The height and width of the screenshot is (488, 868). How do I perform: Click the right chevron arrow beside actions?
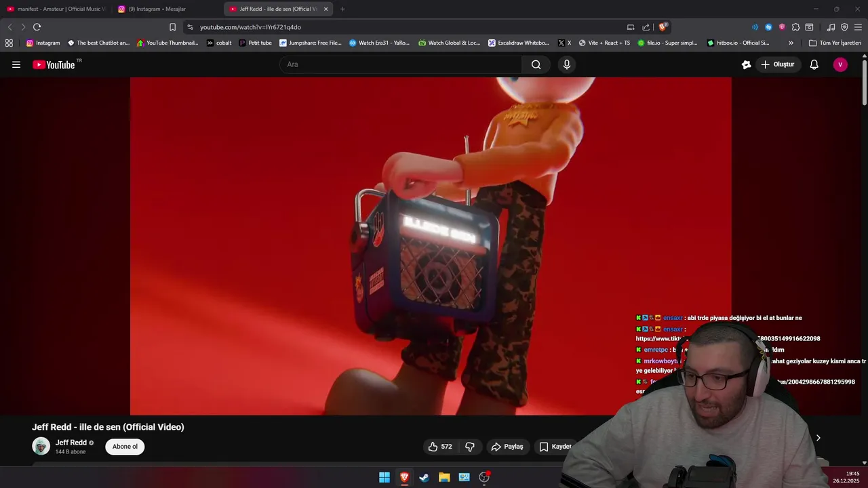click(818, 438)
